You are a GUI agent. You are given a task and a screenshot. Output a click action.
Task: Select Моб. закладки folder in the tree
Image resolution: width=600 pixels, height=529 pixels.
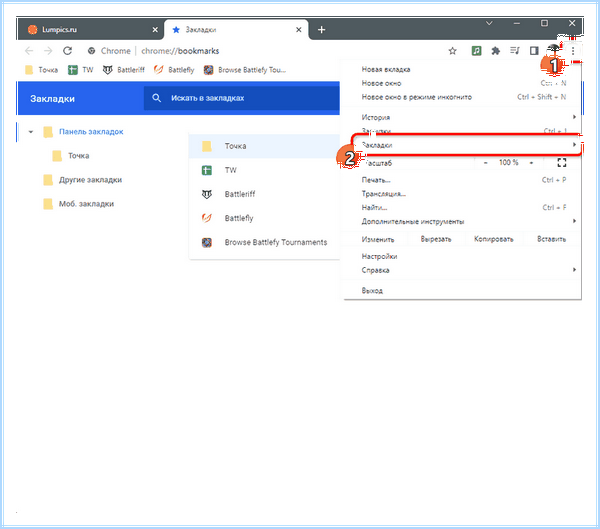coord(78,204)
